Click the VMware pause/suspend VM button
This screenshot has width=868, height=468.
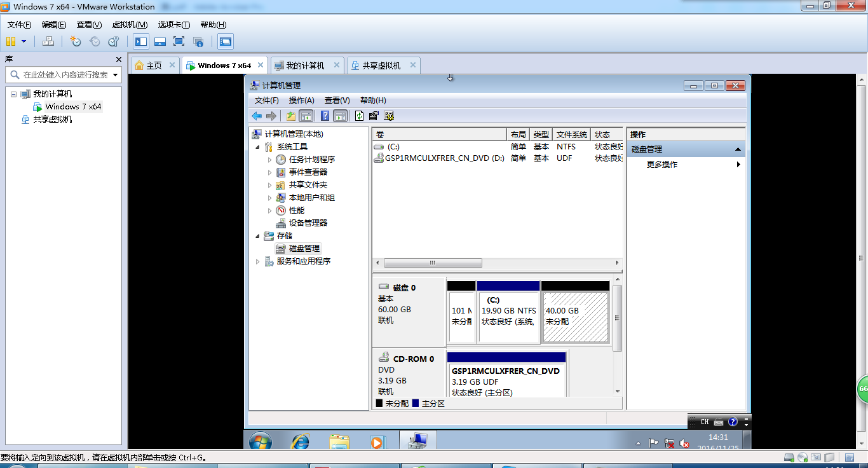click(x=11, y=41)
